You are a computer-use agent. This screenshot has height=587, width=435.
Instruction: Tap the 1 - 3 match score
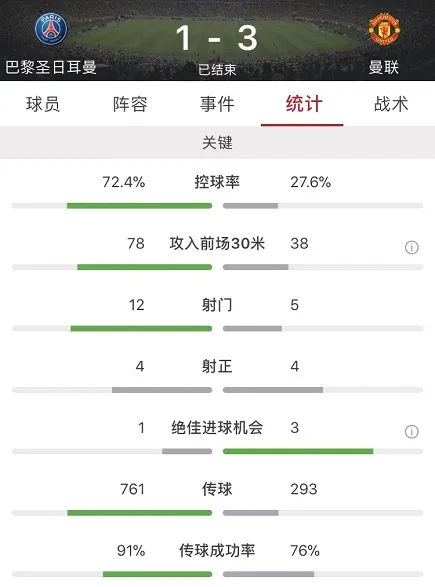click(x=217, y=38)
